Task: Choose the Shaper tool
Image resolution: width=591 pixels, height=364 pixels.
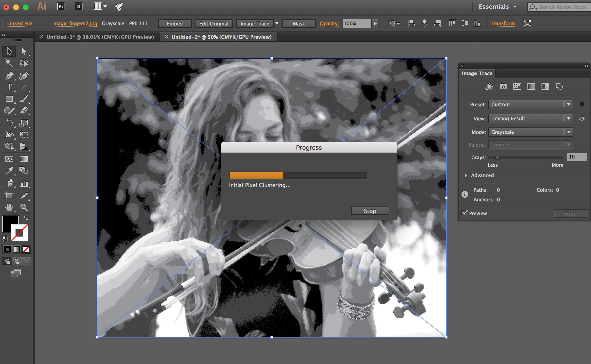Action: coord(9,111)
